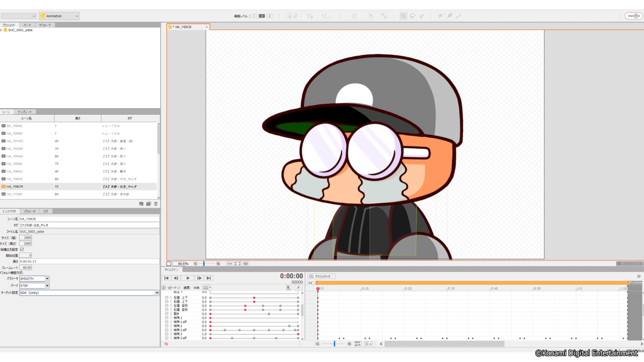Image resolution: width=644 pixels, height=362 pixels.
Task: Open the timeline grid snap dropdown button
Action: (x=368, y=344)
